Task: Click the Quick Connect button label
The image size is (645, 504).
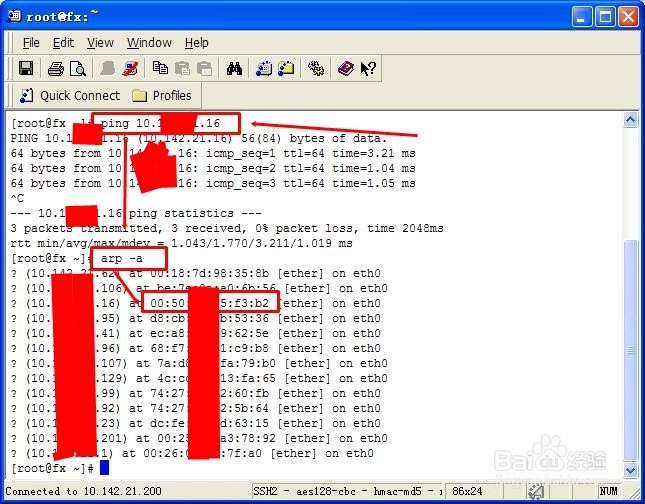Action: pyautogui.click(x=80, y=96)
